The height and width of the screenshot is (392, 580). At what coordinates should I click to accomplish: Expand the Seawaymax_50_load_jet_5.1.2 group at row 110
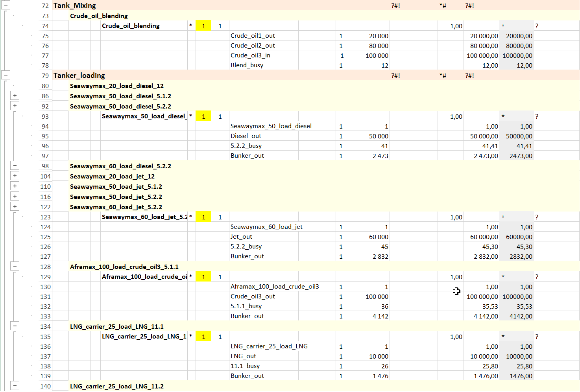(15, 186)
